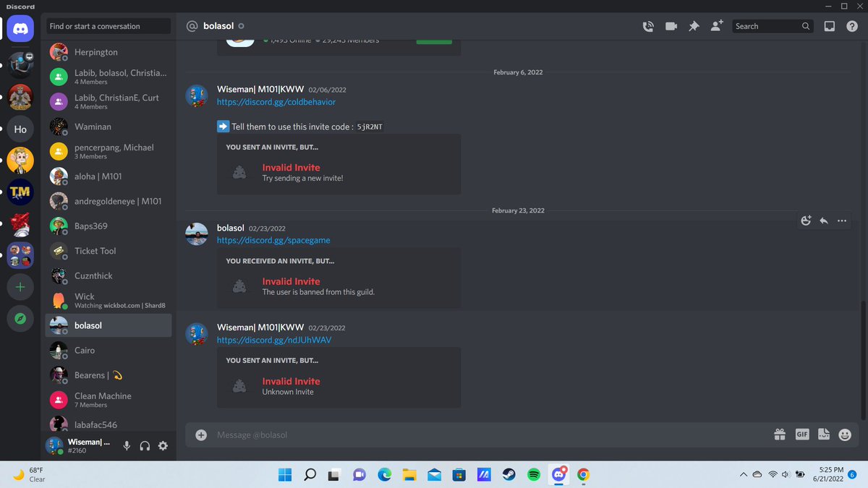Click Wiseman user panel avatar
The image size is (868, 488).
tap(54, 445)
